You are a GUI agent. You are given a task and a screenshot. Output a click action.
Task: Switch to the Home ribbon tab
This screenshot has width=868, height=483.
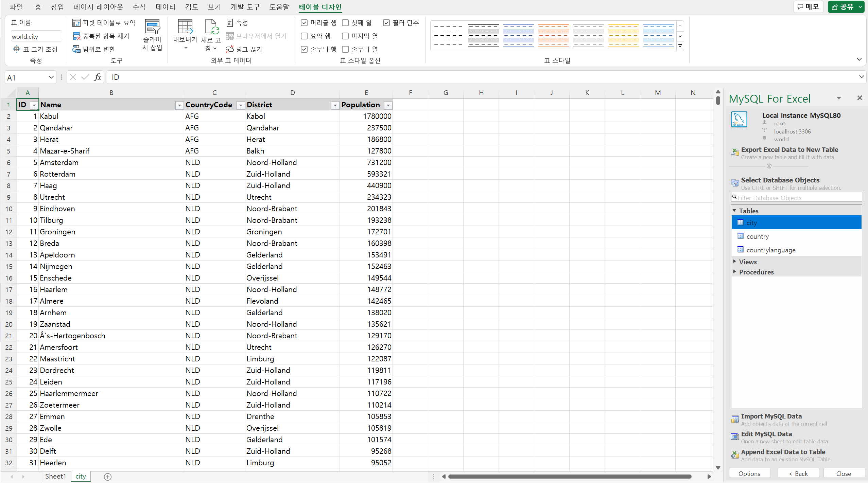point(38,7)
